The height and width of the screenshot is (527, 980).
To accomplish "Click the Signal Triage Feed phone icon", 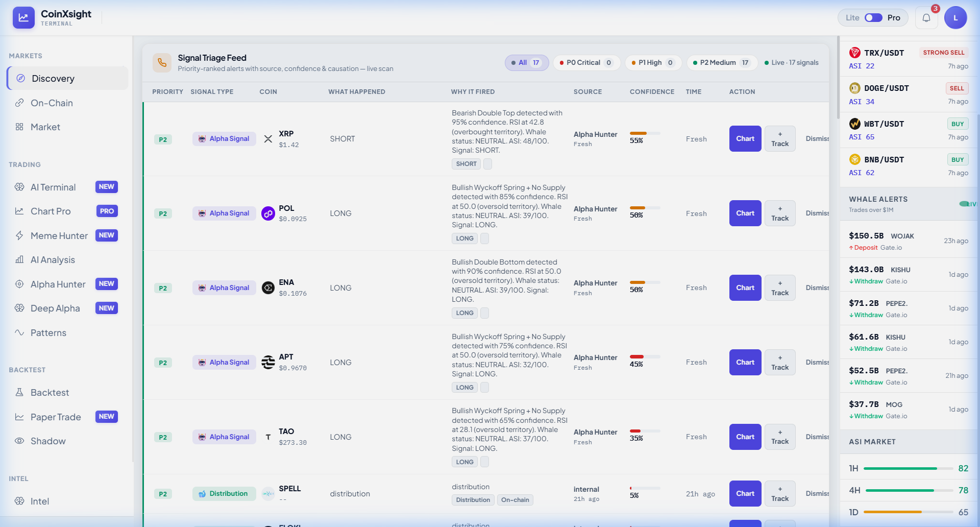I will coord(162,63).
